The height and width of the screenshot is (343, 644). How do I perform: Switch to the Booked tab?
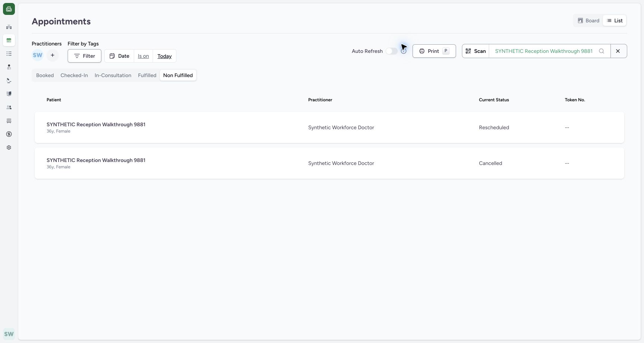45,75
